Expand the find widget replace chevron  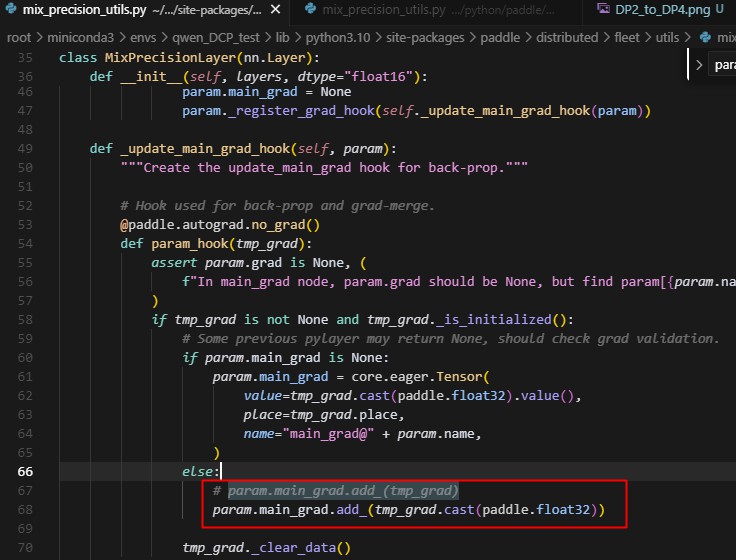[x=699, y=65]
